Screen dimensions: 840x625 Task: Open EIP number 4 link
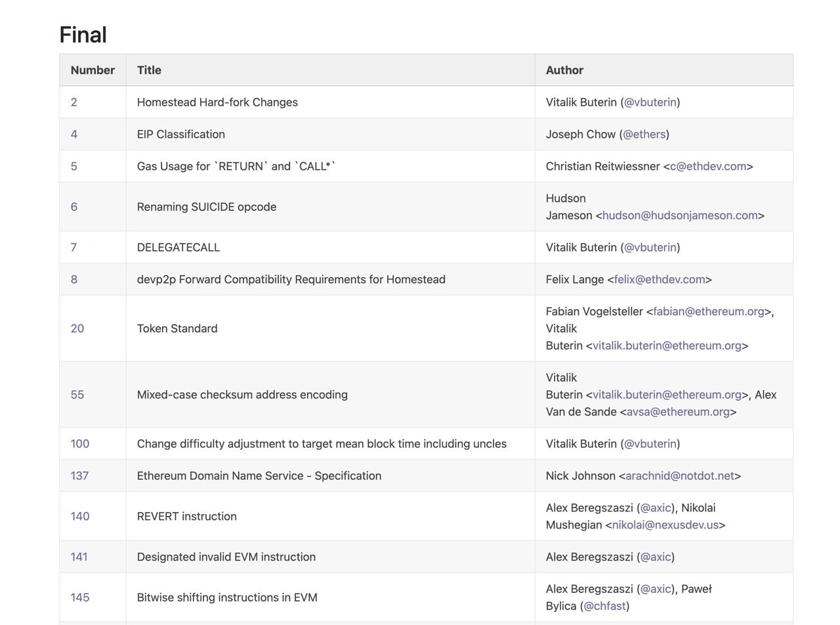(x=73, y=135)
